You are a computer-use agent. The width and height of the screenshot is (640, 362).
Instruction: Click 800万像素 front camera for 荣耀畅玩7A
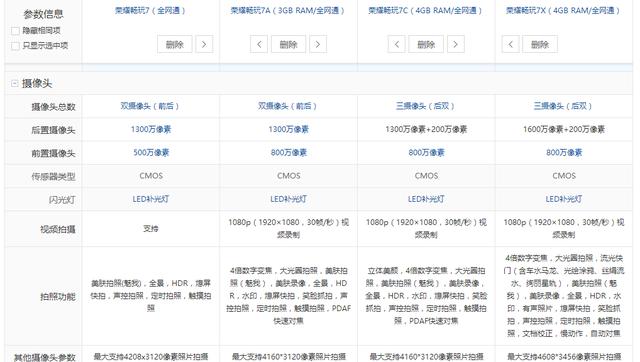click(x=289, y=153)
